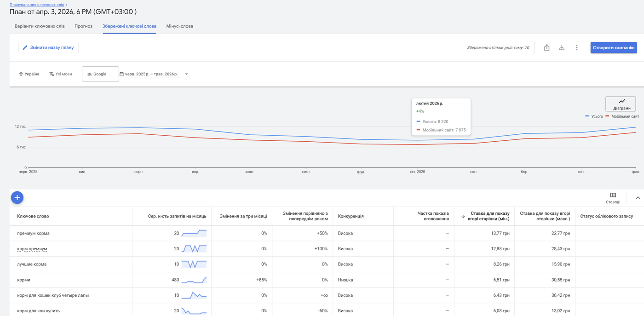Image resolution: width=644 pixels, height=316 pixels.
Task: Click Статус облікового запису column header
Action: [607, 216]
